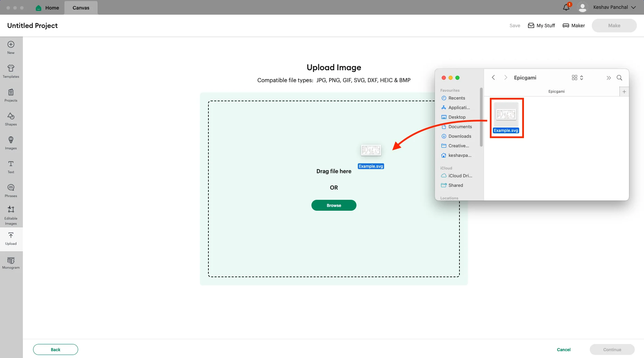Go forward in Finder window navigation
Screen dimensions: 644x358
click(x=506, y=78)
